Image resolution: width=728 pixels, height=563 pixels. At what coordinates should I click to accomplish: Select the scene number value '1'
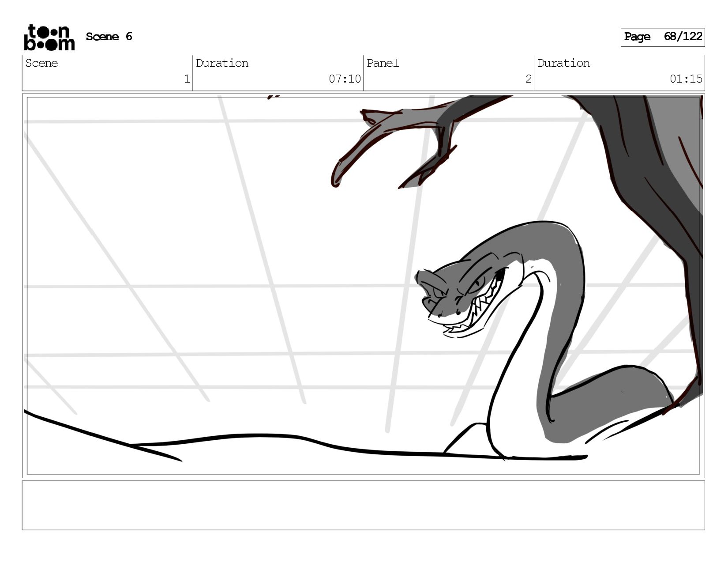coord(187,79)
